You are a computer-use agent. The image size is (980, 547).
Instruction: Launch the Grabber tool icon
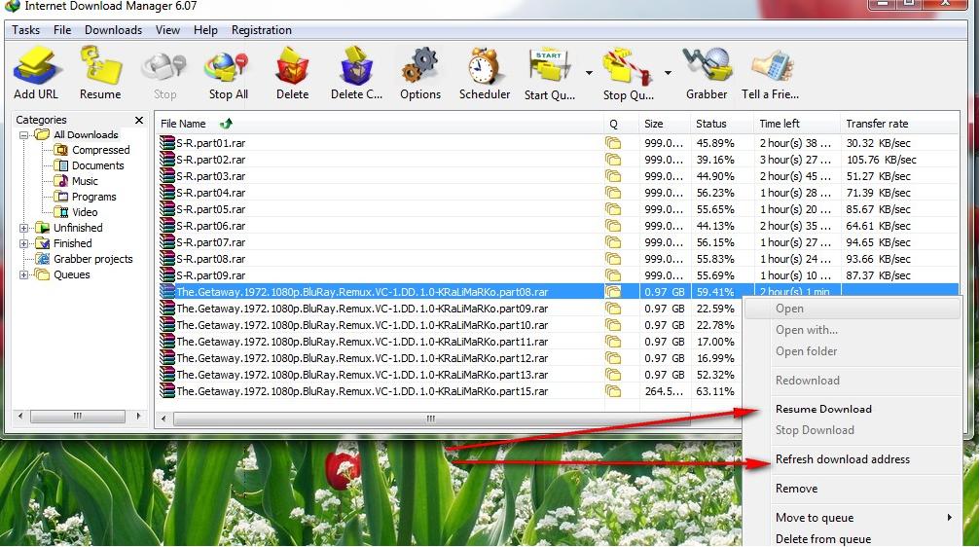click(x=707, y=65)
